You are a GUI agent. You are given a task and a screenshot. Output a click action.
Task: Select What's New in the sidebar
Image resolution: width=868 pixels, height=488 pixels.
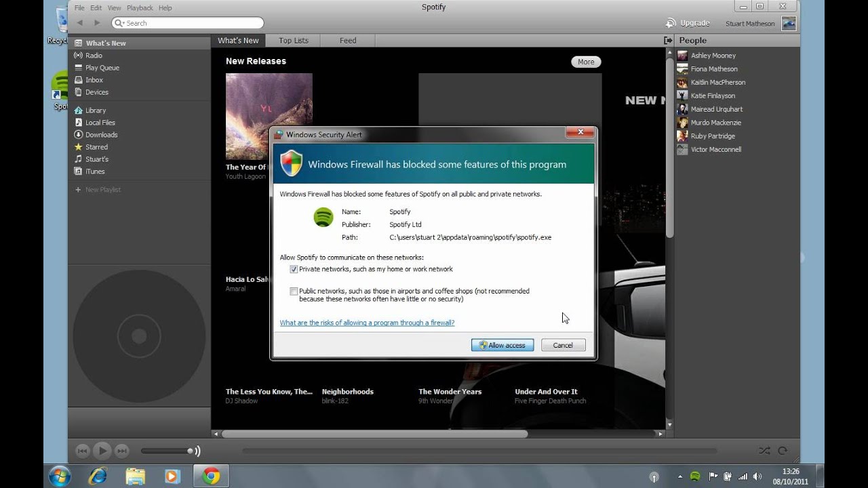140,43
